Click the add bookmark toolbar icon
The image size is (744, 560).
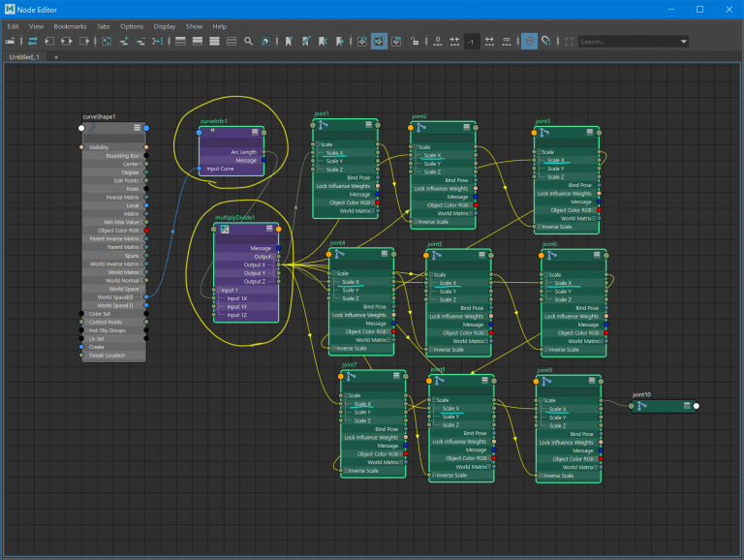click(288, 42)
